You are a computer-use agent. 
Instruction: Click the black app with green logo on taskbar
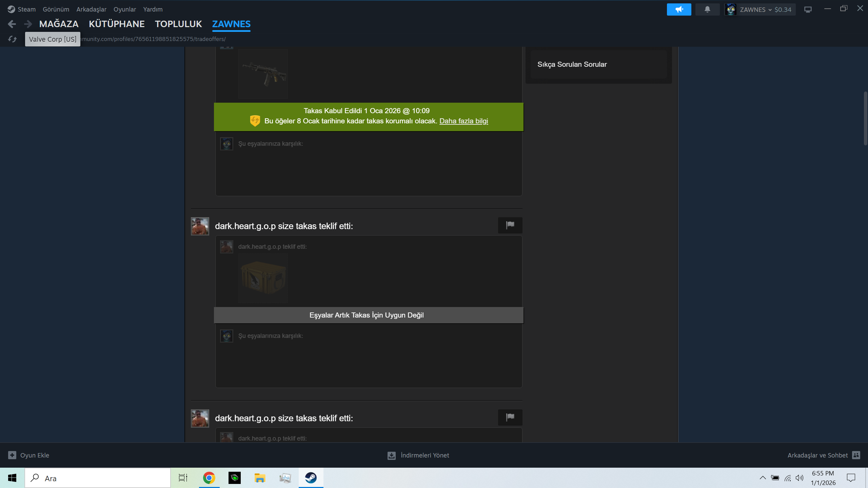pos(235,478)
